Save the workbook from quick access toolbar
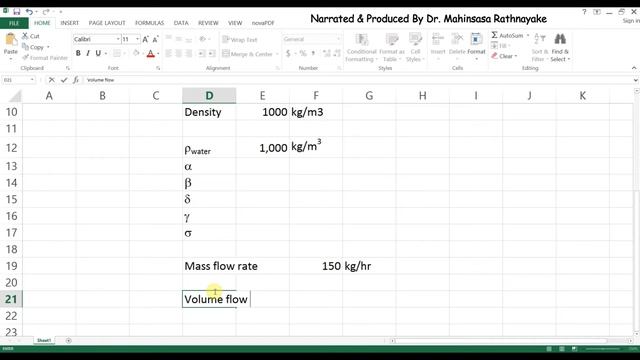Image resolution: width=640 pixels, height=360 pixels. pyautogui.click(x=17, y=12)
